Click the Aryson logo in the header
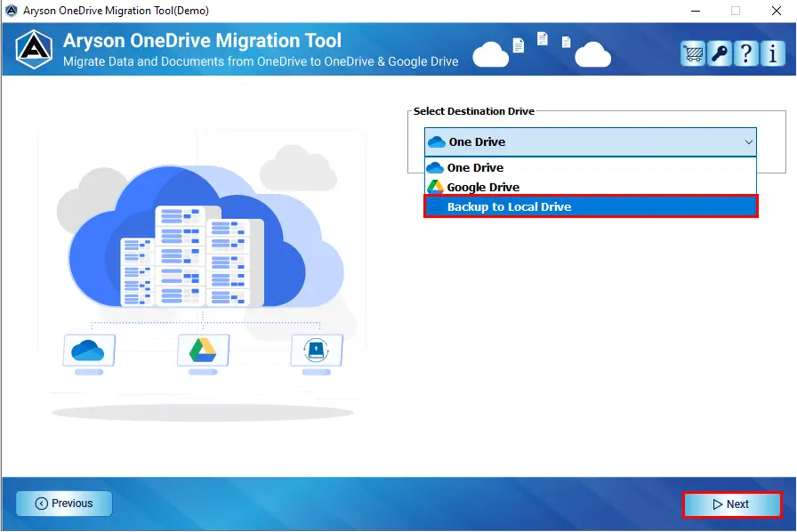797x532 pixels. [x=34, y=49]
